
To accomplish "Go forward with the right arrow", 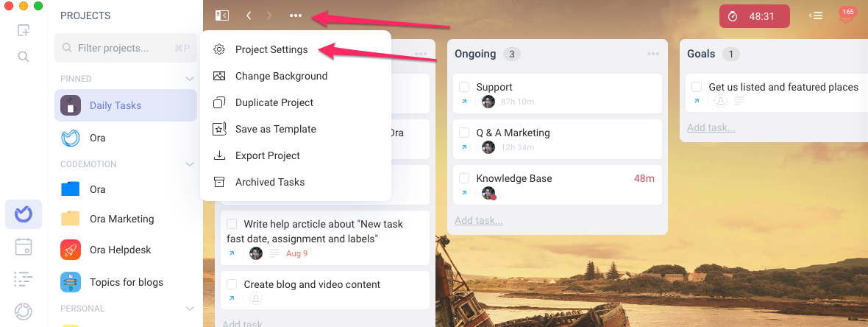I will [x=269, y=15].
